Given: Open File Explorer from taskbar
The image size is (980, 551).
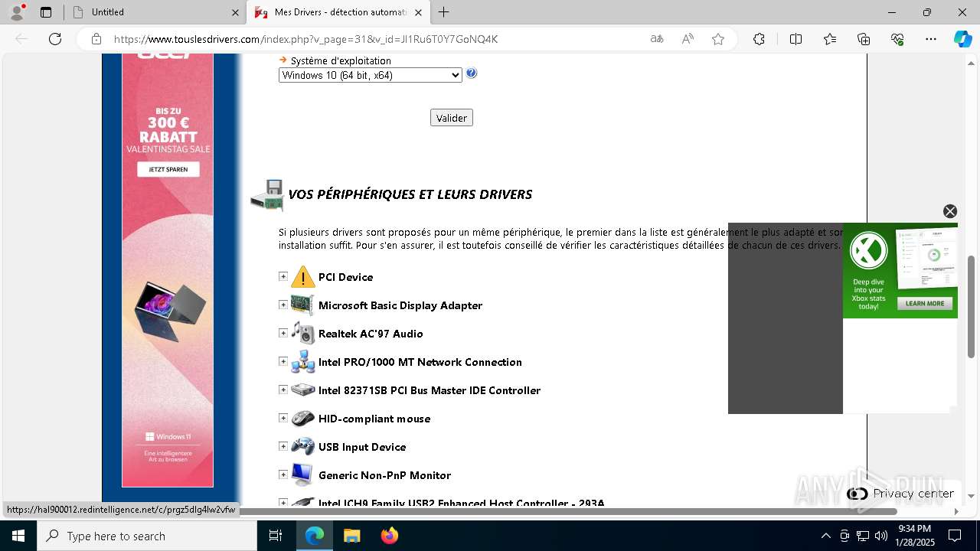Looking at the screenshot, I should click(x=351, y=536).
